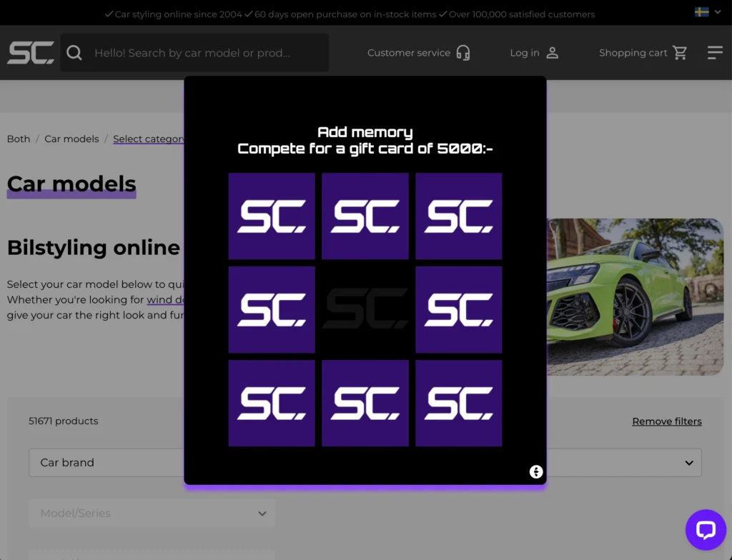732x560 pixels.
Task: Click the Remove filters link
Action: pos(666,421)
